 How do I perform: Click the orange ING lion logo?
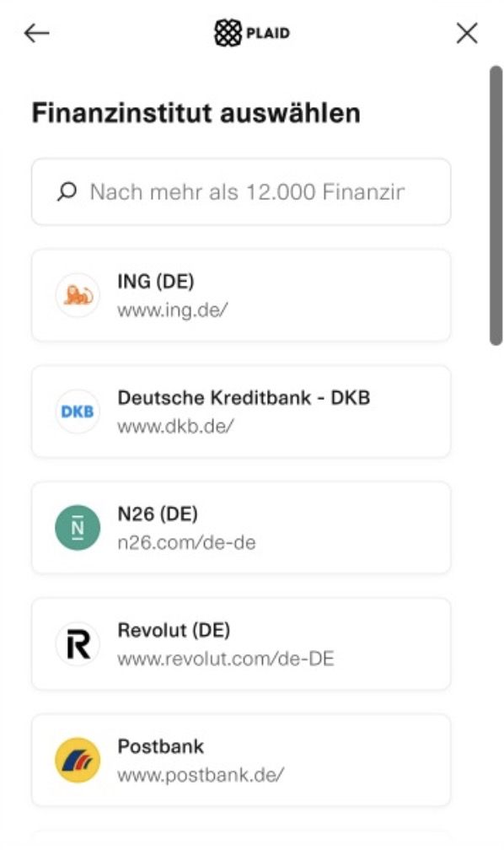tap(78, 295)
